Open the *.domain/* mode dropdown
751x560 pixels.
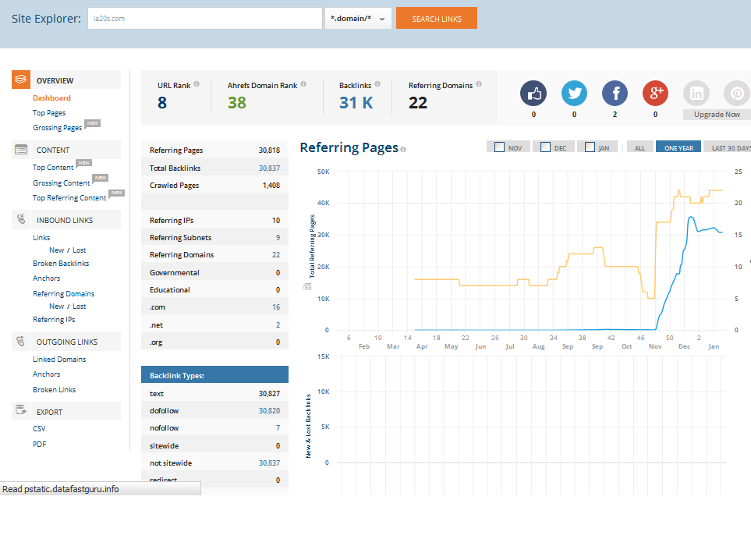tap(358, 18)
